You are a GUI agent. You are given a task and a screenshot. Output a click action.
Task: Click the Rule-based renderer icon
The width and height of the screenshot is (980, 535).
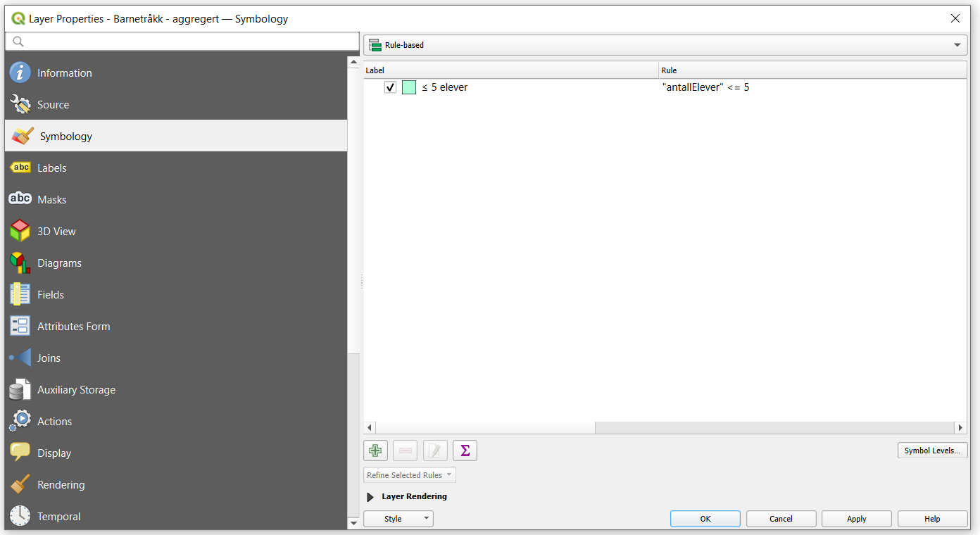click(375, 45)
